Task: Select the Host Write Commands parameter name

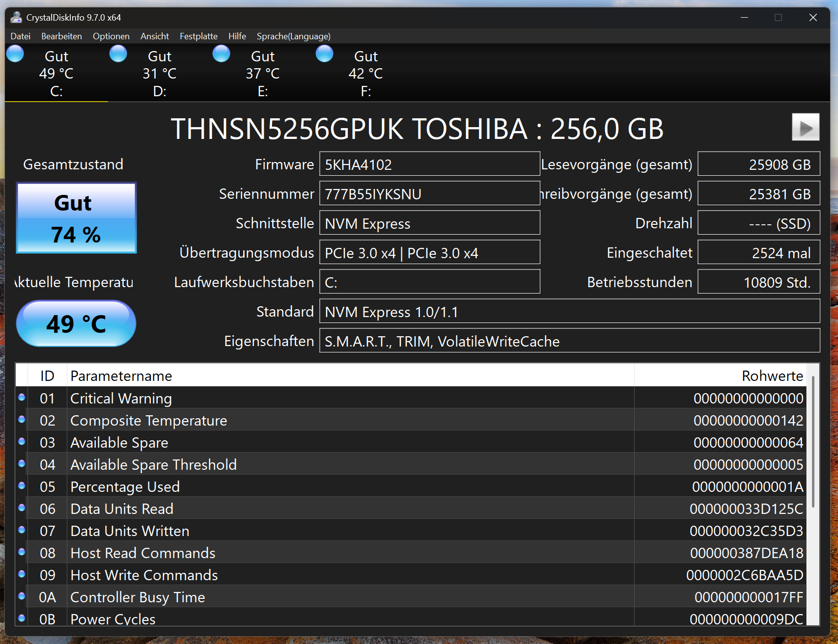Action: 144,575
